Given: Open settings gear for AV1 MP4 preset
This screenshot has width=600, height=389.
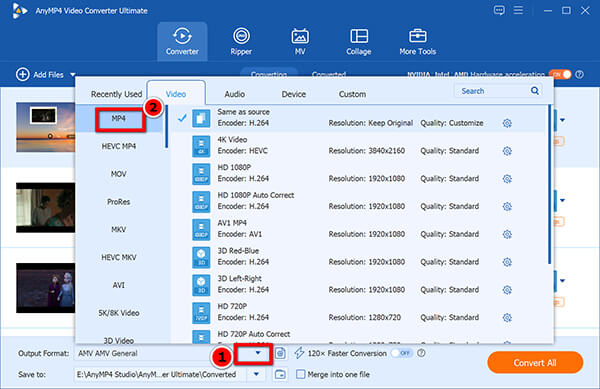Looking at the screenshot, I should pos(507,234).
